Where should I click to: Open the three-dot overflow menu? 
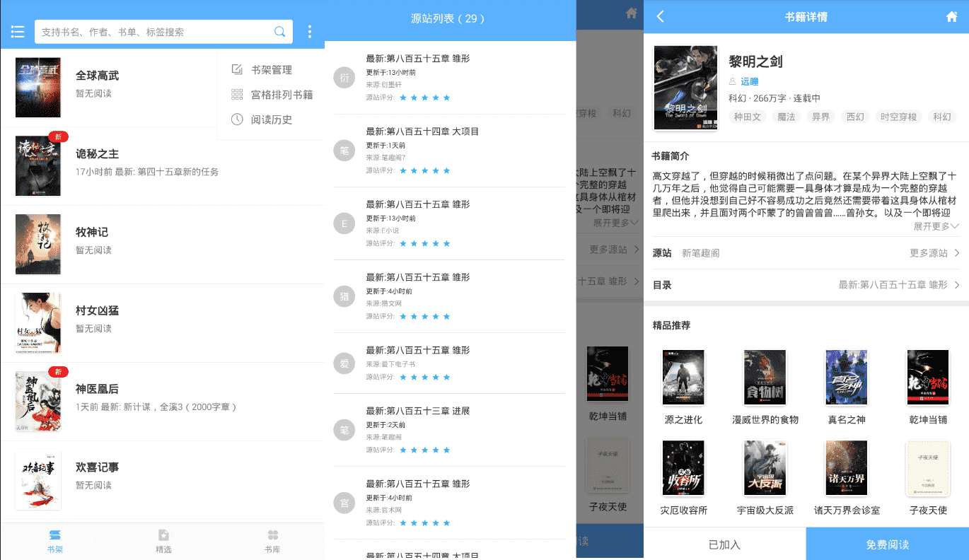pyautogui.click(x=309, y=32)
